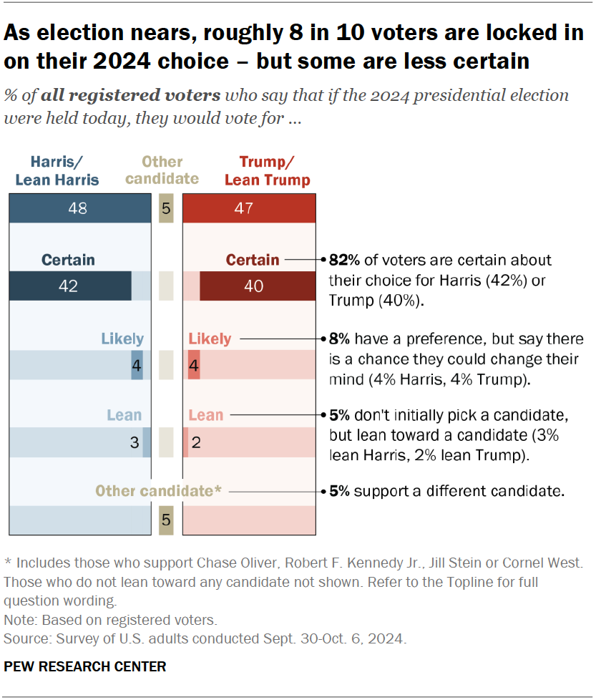Select the Lean Trump 2 bar segment

[186, 442]
